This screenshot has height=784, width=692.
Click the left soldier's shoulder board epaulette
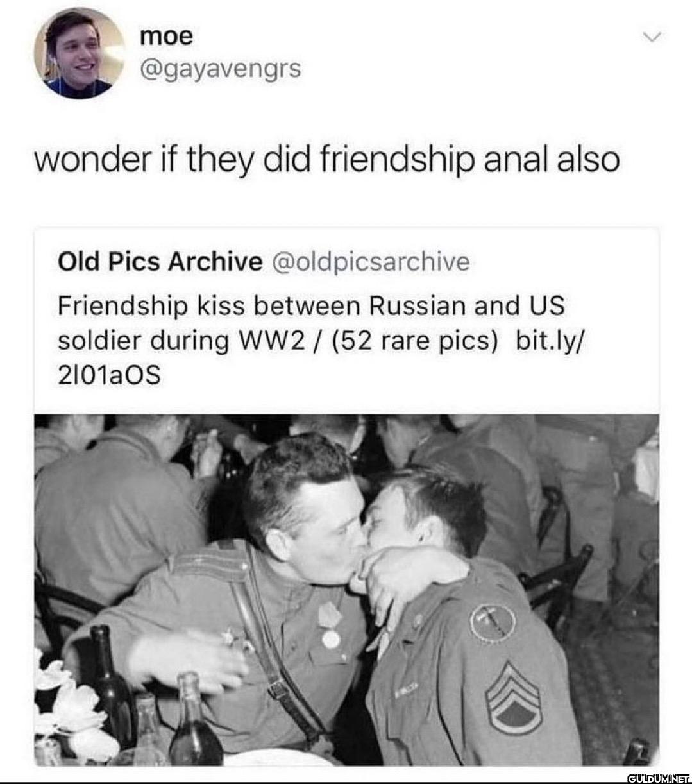point(209,563)
